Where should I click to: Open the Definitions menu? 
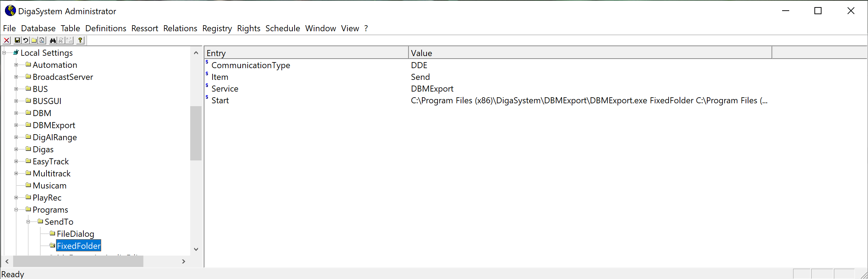pyautogui.click(x=105, y=28)
